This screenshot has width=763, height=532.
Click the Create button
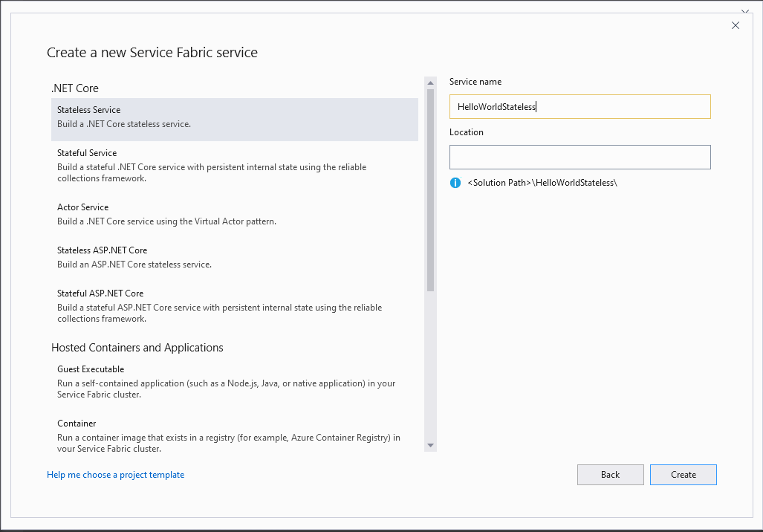pyautogui.click(x=683, y=475)
